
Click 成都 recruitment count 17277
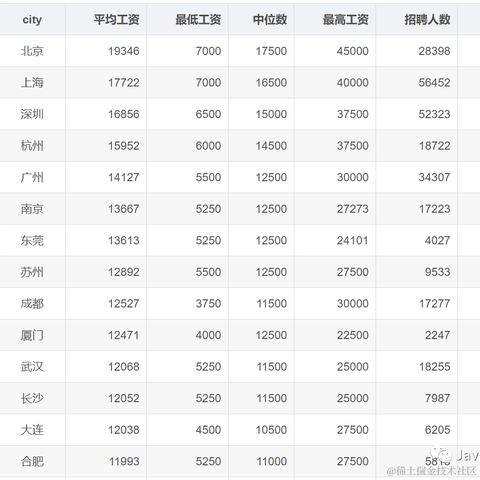coord(435,304)
